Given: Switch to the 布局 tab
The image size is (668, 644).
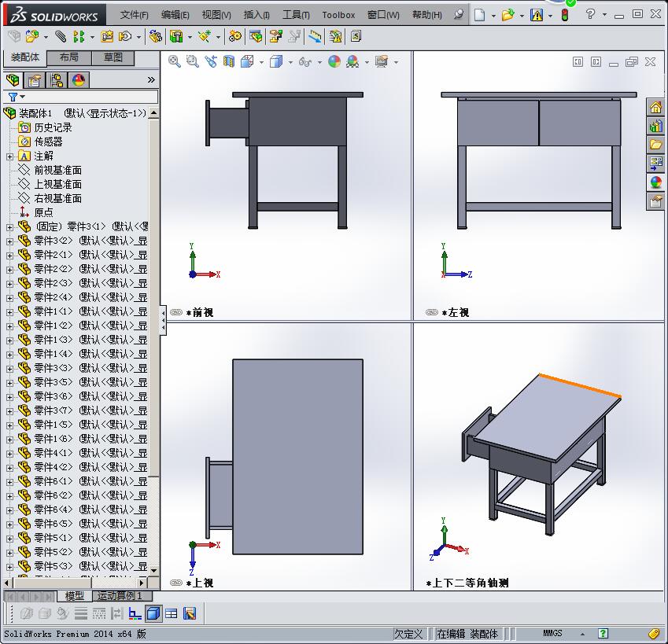Looking at the screenshot, I should 69,57.
